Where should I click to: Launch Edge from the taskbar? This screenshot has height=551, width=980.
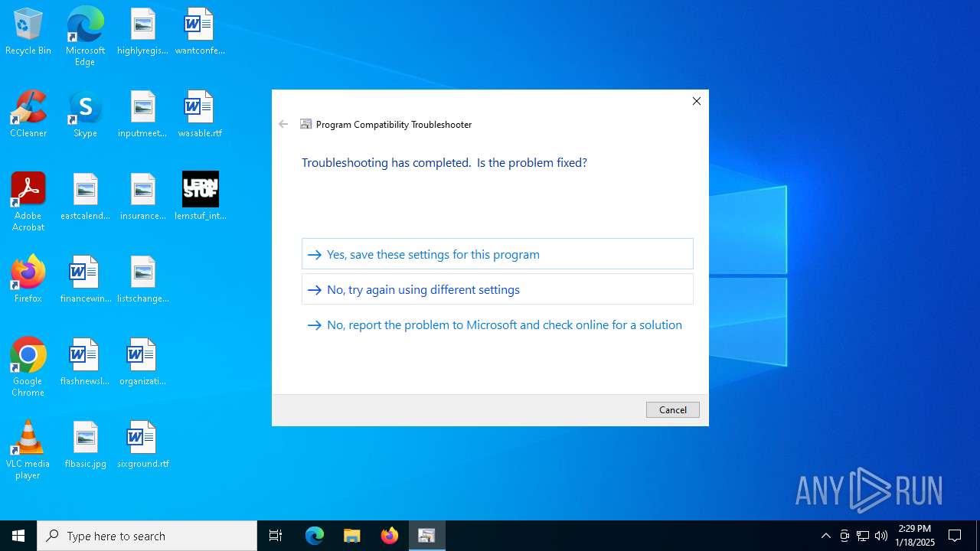tap(315, 536)
